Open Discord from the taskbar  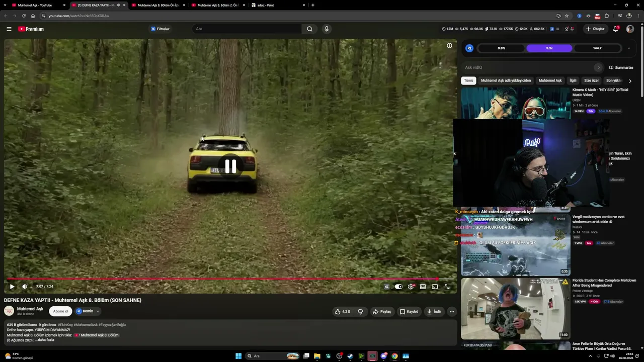click(383, 356)
